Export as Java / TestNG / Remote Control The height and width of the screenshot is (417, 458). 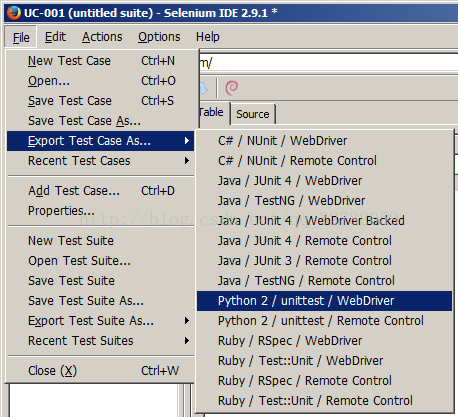click(x=324, y=281)
